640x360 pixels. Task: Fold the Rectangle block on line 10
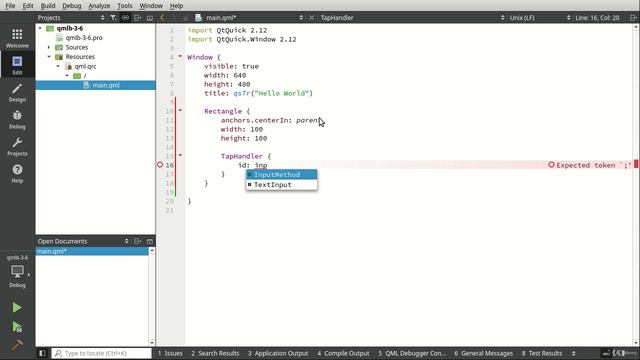point(180,110)
